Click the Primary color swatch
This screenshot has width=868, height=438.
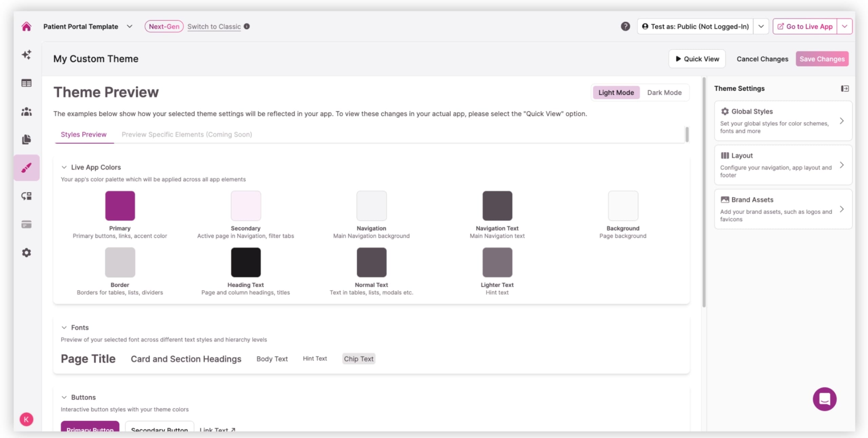click(x=120, y=206)
